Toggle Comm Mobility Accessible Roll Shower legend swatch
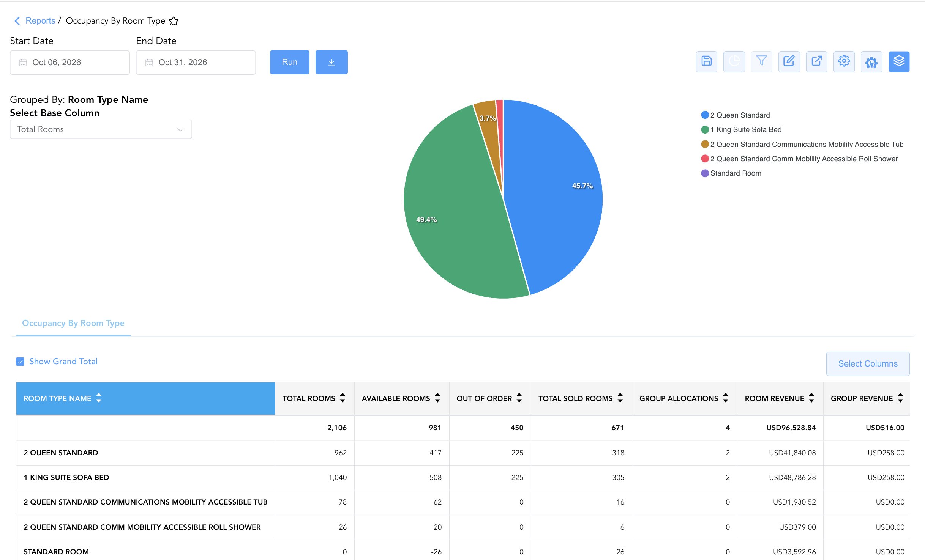The width and height of the screenshot is (925, 560). coord(705,159)
